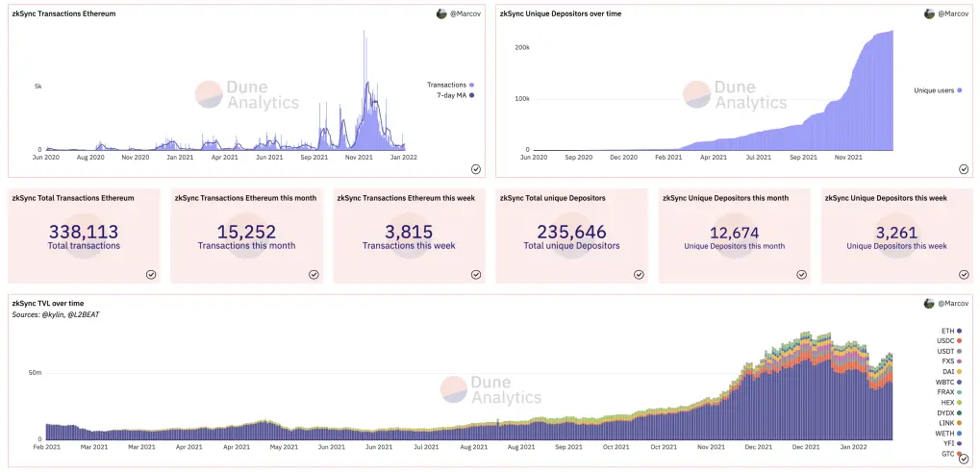Viewport: 980px width, 472px height.
Task: Open zkSync Transactions Ethereum this week card title
Action: [x=406, y=198]
